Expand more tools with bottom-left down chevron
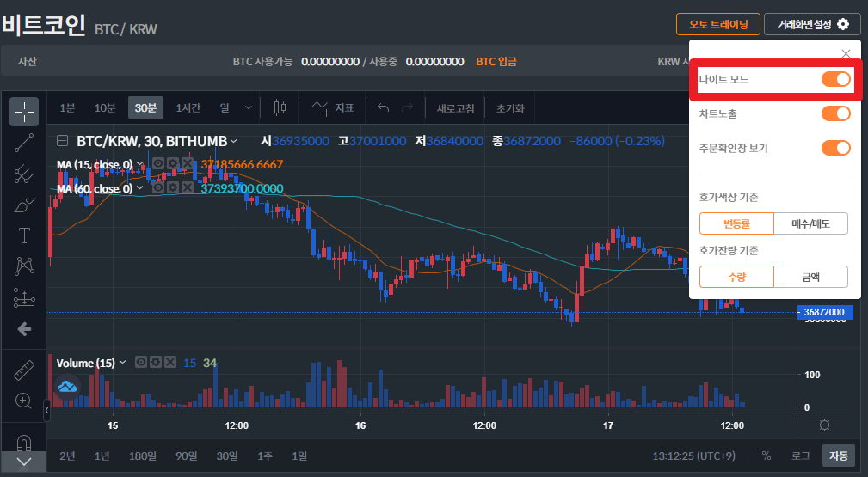The width and height of the screenshot is (868, 477). tap(24, 462)
